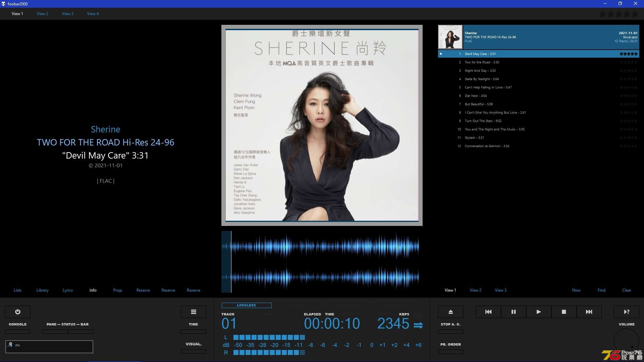Select track Can't Help Falling In Love
The width and height of the screenshot is (644, 362).
(x=539, y=87)
